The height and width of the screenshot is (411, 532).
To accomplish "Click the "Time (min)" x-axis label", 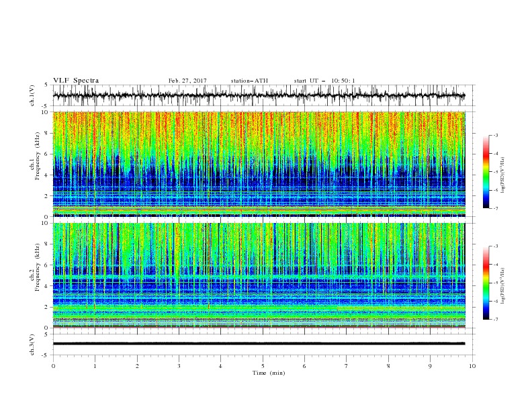I will click(x=269, y=373).
